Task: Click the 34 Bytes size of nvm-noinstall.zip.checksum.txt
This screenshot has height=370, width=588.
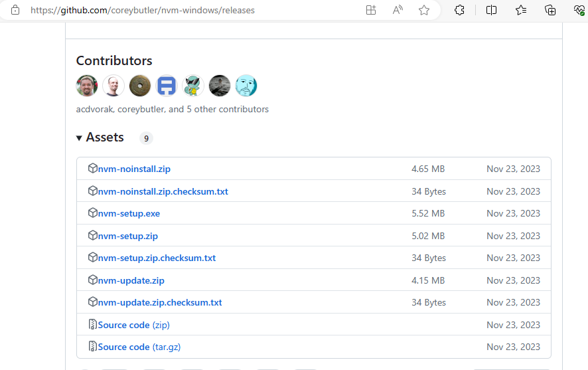Action: [x=429, y=191]
